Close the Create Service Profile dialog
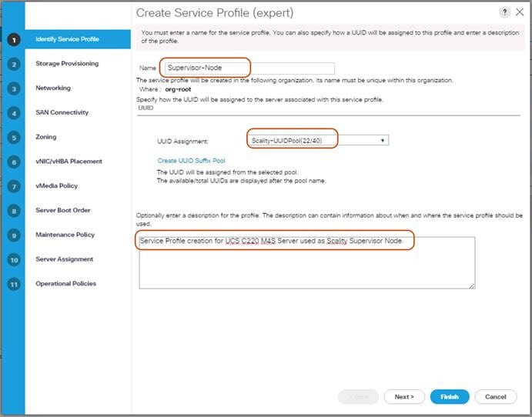This screenshot has height=417, width=532. (519, 12)
